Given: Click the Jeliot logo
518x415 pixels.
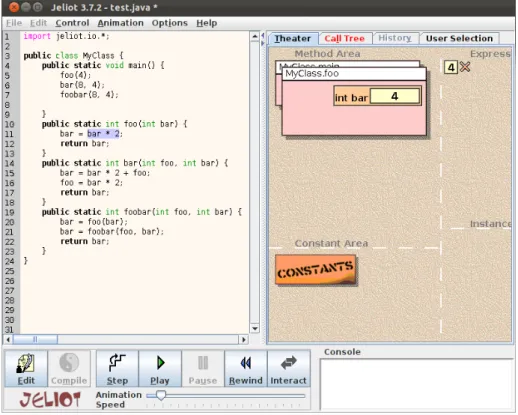Looking at the screenshot, I should coord(50,399).
